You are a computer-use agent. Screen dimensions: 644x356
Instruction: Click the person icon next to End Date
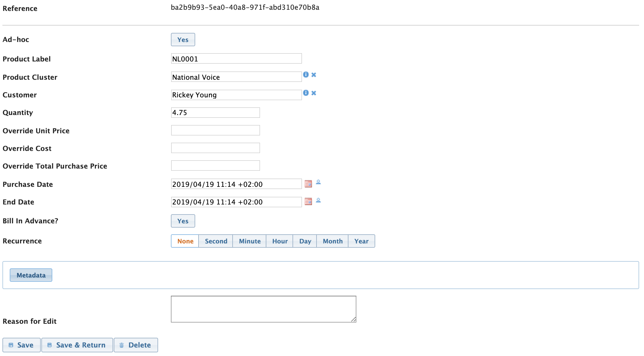click(318, 201)
